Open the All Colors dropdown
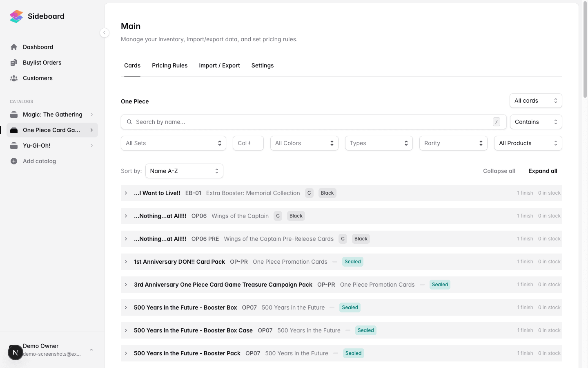The image size is (588, 368). pyautogui.click(x=304, y=143)
